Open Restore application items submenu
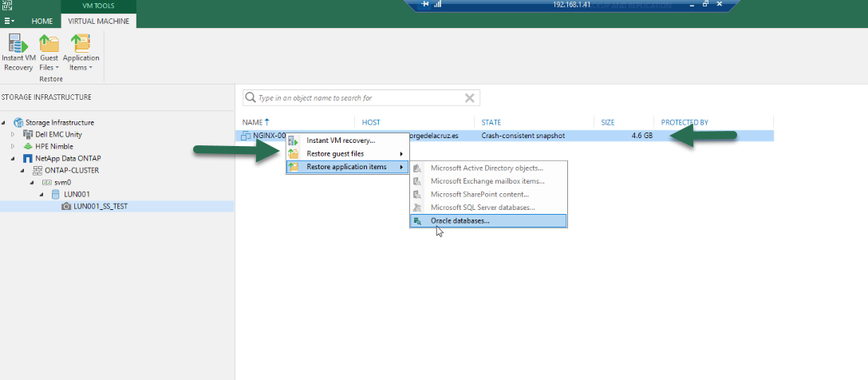This screenshot has width=868, height=380. pos(348,167)
